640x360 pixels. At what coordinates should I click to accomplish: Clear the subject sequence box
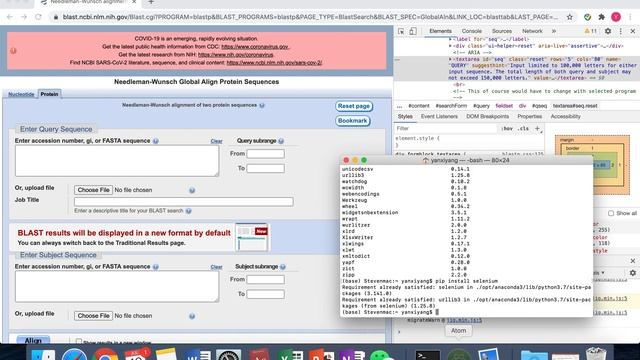[x=216, y=267]
